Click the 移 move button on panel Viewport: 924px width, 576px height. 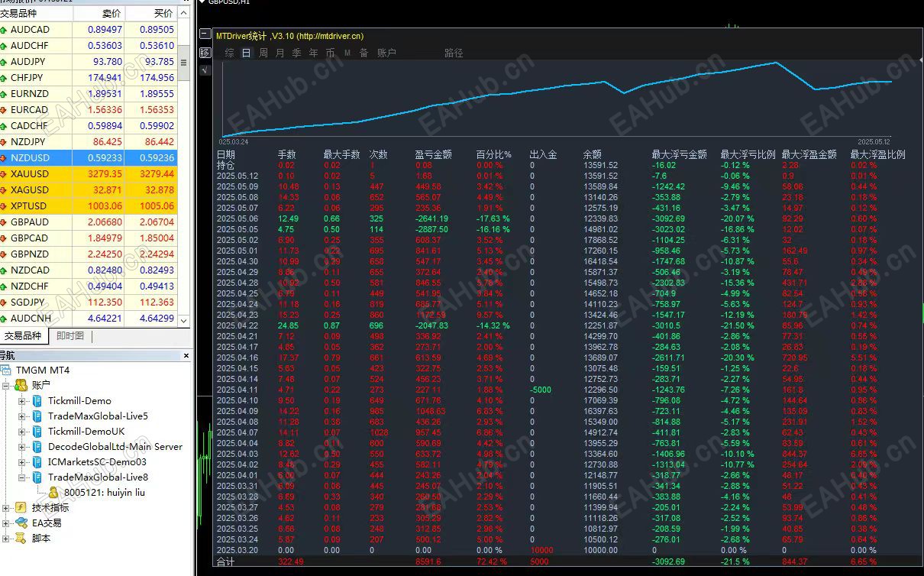[x=205, y=53]
